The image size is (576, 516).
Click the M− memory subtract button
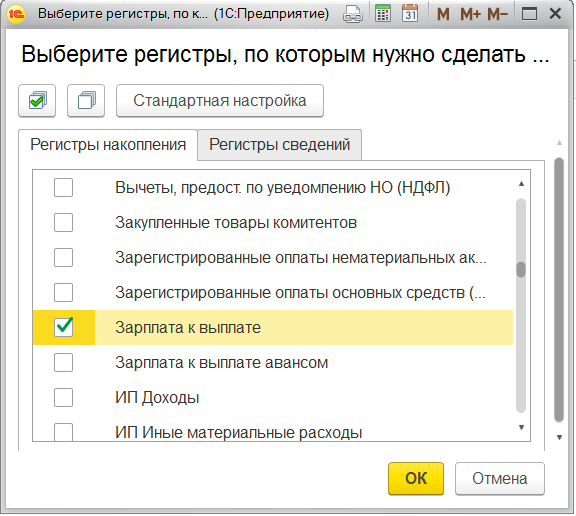tap(498, 14)
